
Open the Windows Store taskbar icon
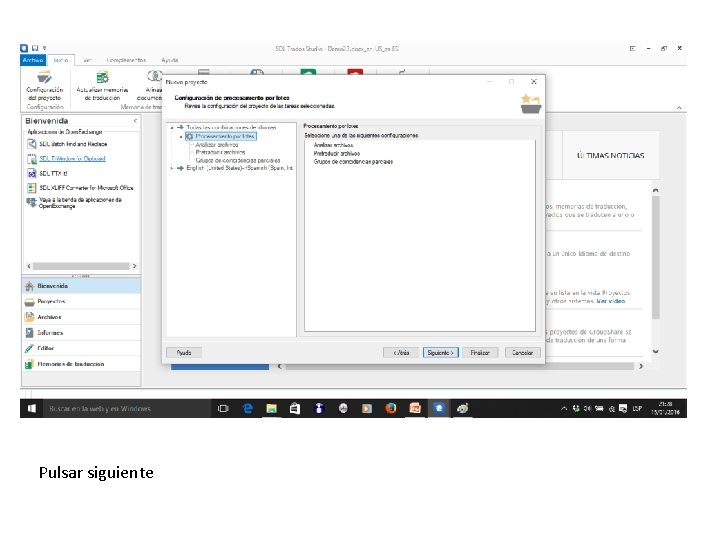(295, 408)
